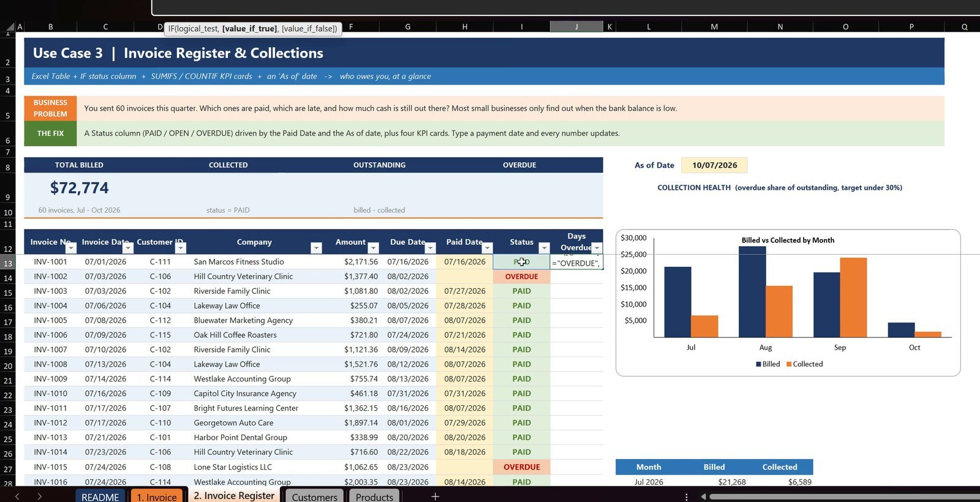The image size is (980, 502).
Task: Open the Company filter dropdown
Action: [316, 248]
